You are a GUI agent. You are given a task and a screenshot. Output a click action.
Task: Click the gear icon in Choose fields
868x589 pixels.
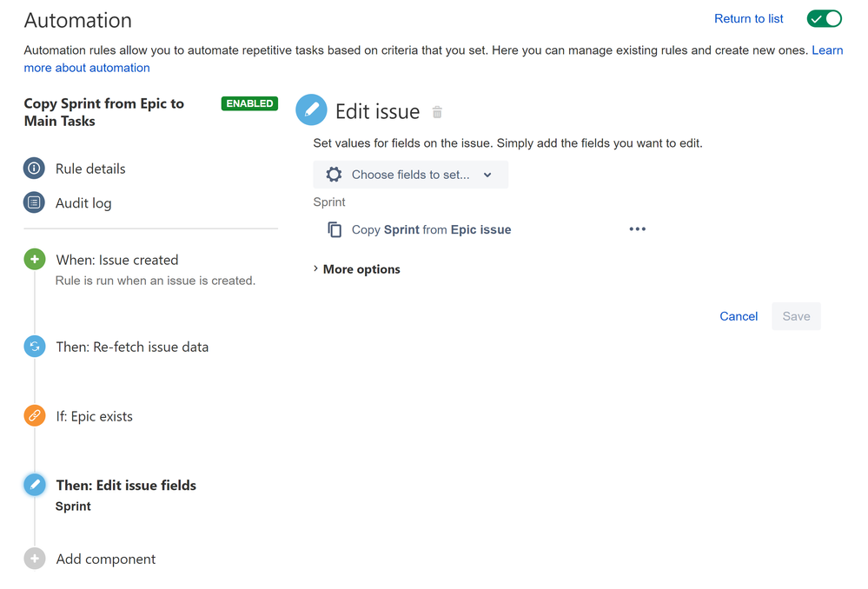[x=334, y=175]
